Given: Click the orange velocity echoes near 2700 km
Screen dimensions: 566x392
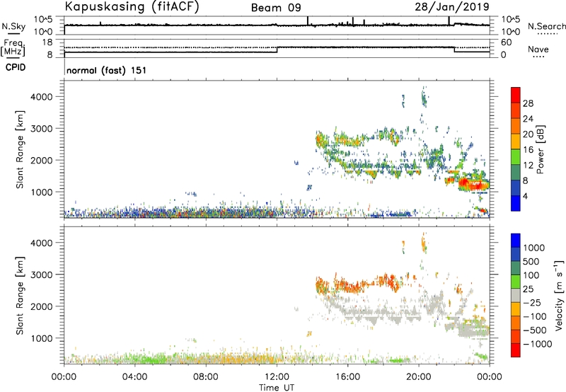Looking at the screenshot, I should [357, 283].
